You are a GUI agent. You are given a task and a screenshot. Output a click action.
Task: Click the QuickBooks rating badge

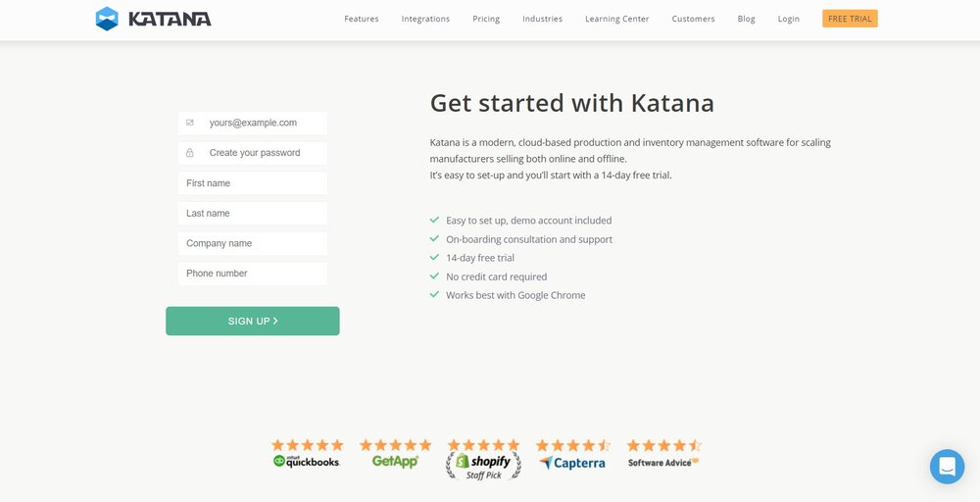[x=307, y=454]
